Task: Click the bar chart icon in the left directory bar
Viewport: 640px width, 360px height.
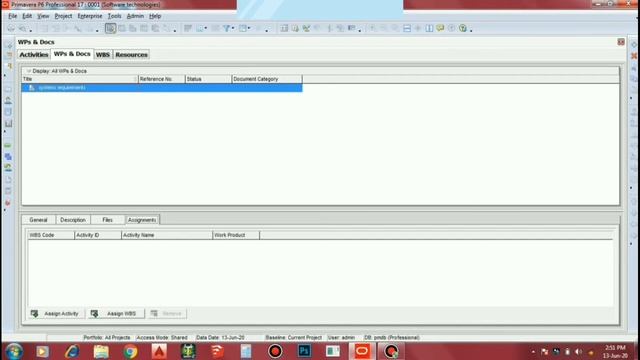Action: coord(8,123)
